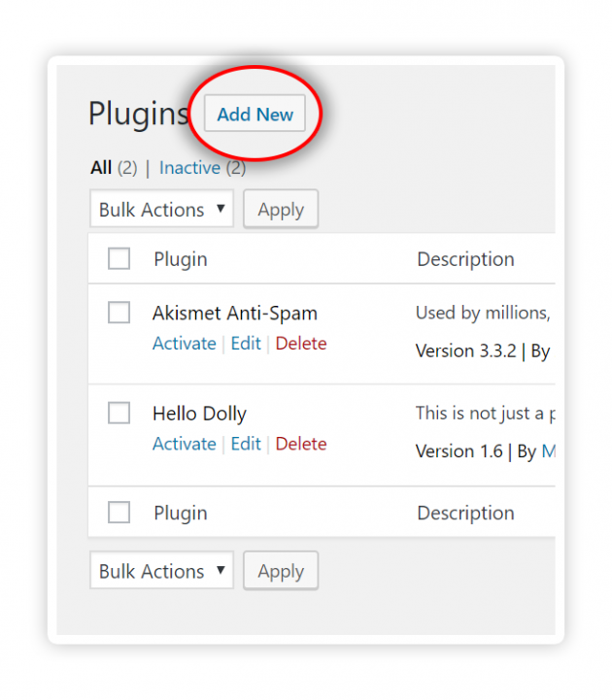
Task: Filter by Inactive plugins
Action: (x=189, y=168)
